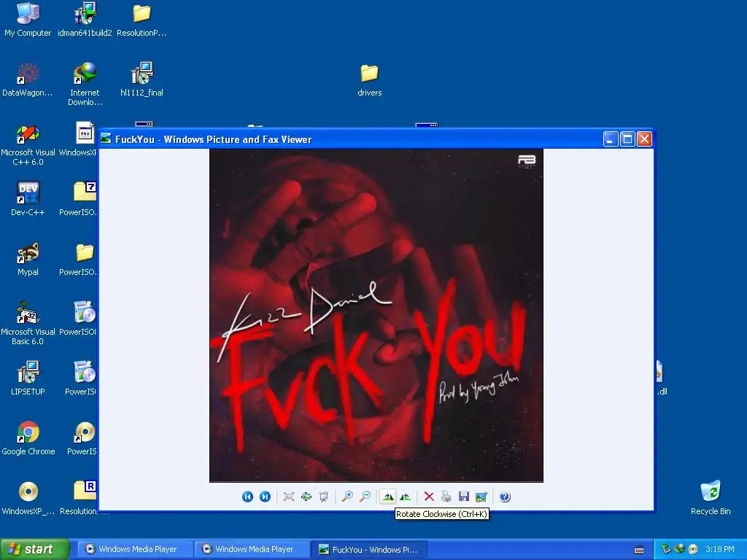Select the Dev-C++ shortcut icon
This screenshot has width=747, height=560.
[28, 198]
